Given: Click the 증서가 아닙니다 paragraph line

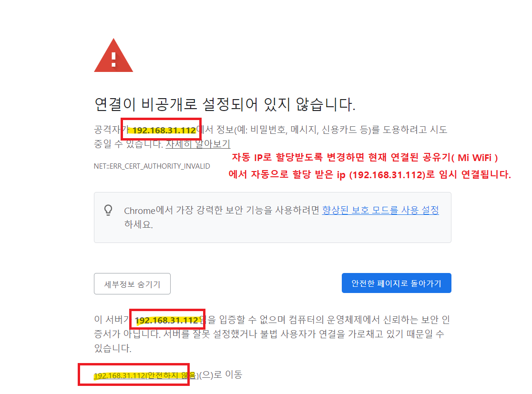Looking at the screenshot, I should 269,334.
